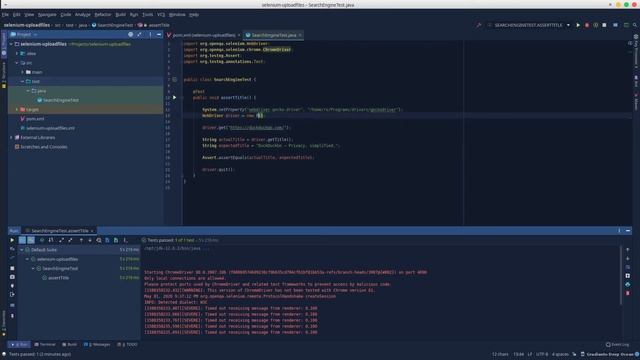The image size is (640, 360).
Task: Click the Rerun failed tests icon in Run panel
Action: pyautogui.click(x=12, y=249)
